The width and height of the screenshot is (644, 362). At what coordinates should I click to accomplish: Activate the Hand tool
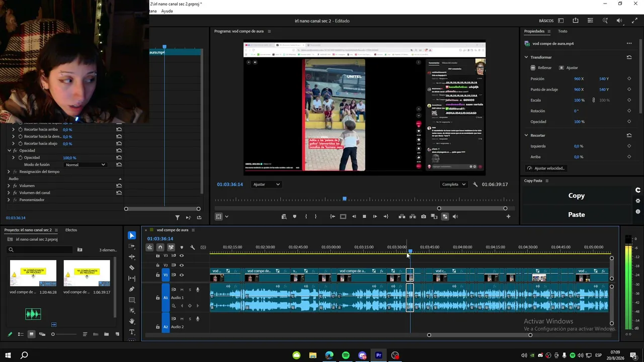tap(132, 321)
